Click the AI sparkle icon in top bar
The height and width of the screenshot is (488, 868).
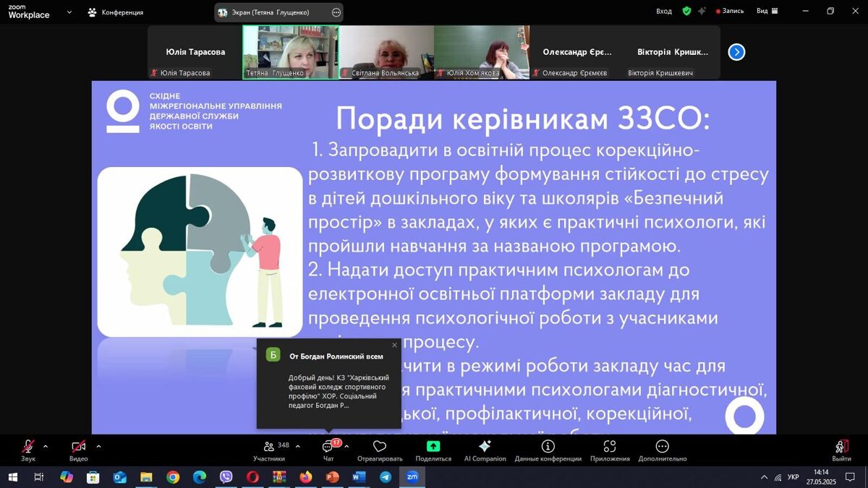click(x=701, y=11)
